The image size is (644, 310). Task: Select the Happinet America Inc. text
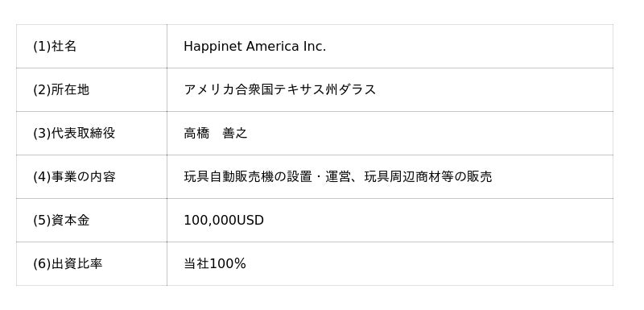[x=254, y=47]
